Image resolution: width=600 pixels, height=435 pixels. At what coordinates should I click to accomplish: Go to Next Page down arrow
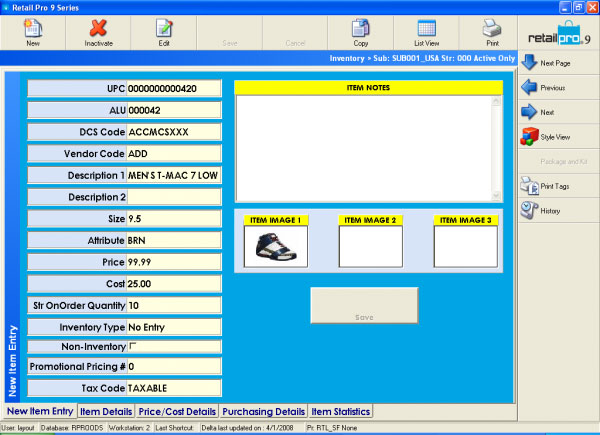point(530,62)
